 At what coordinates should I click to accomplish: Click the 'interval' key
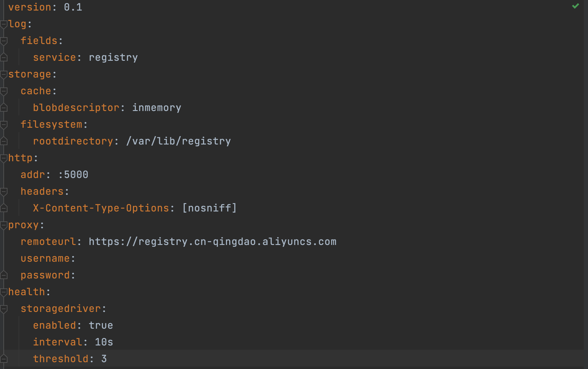(x=58, y=342)
